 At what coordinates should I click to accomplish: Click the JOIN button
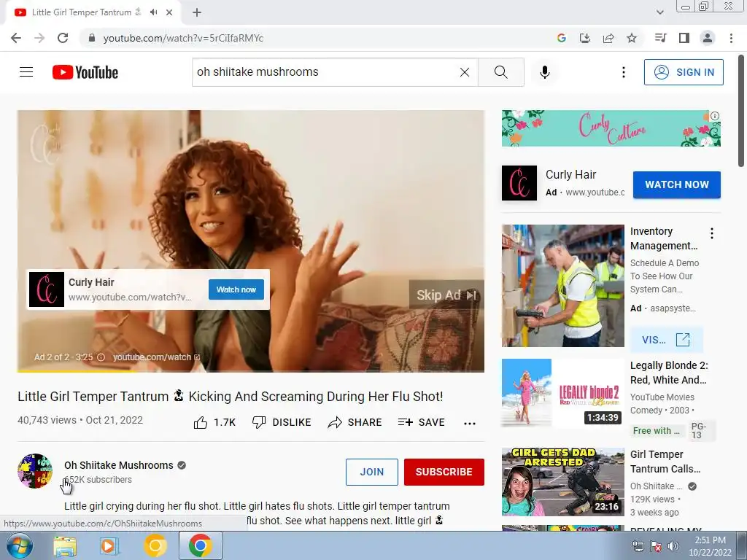371,472
